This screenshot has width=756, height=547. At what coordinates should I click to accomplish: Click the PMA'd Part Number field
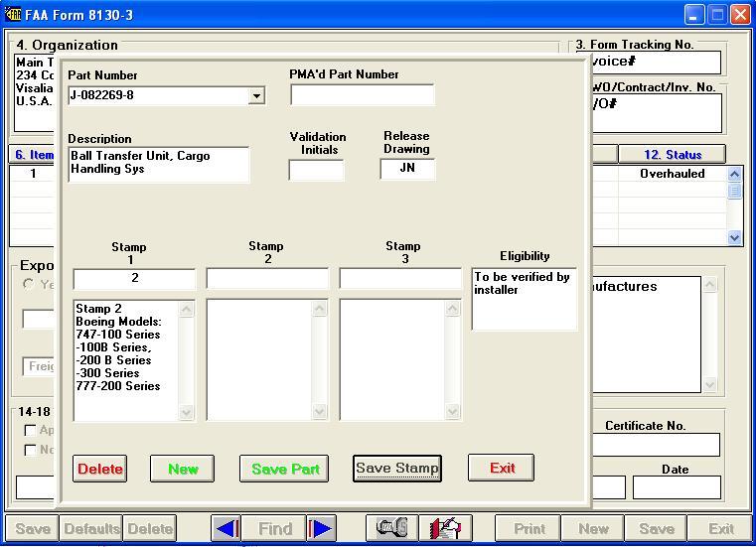coord(363,95)
